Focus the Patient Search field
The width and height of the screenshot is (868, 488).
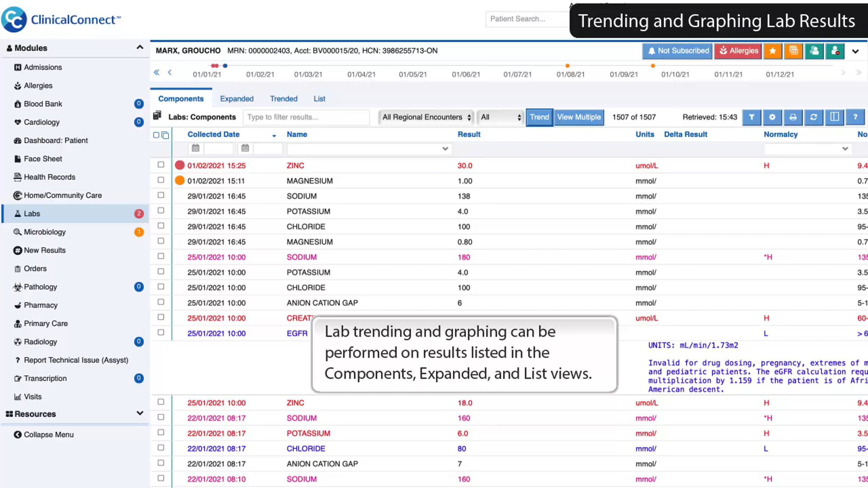coord(527,19)
